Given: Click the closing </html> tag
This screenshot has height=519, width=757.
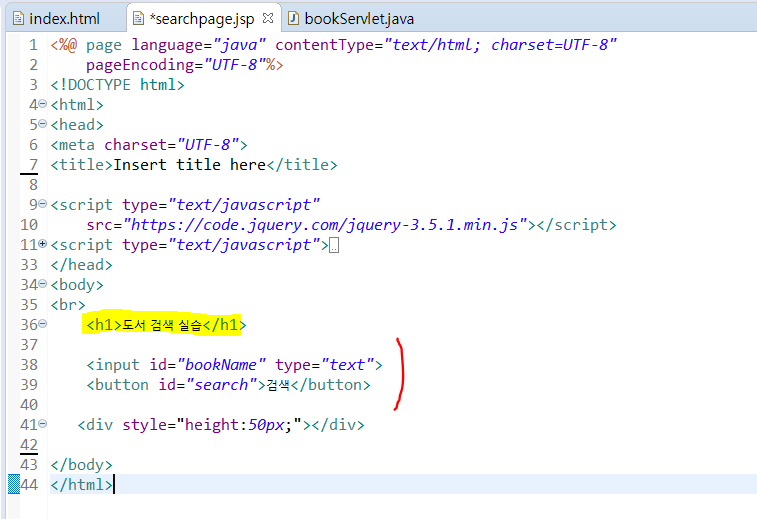Looking at the screenshot, I should [x=81, y=485].
